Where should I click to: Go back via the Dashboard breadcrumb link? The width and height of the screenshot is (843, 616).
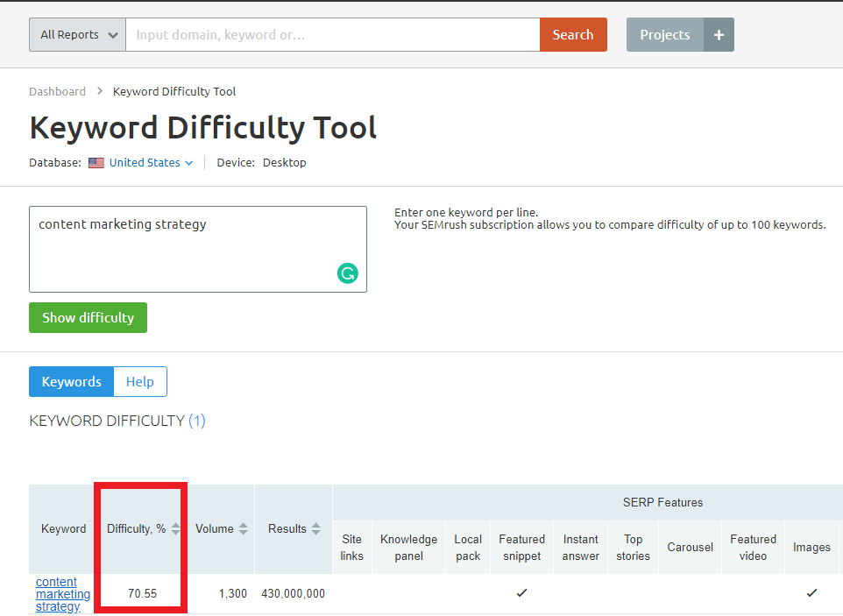(x=57, y=91)
